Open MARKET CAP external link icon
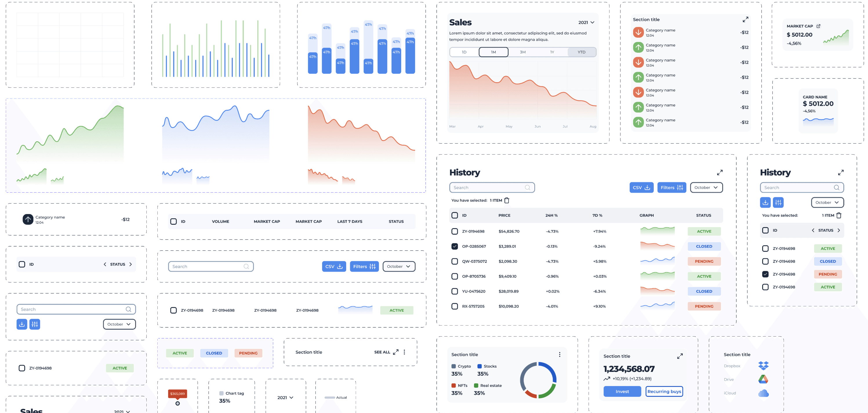868x413 pixels. click(818, 26)
